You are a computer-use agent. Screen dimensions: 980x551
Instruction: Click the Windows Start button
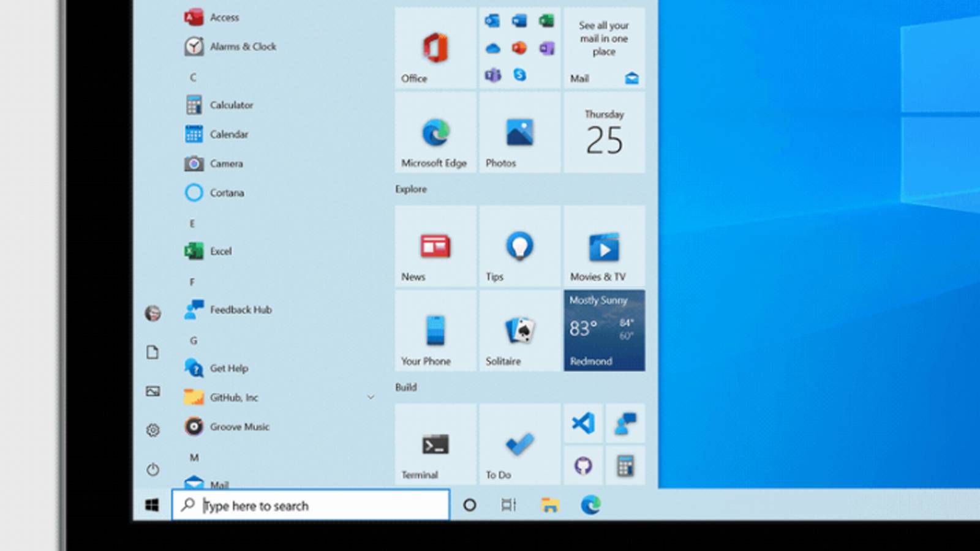tap(153, 504)
